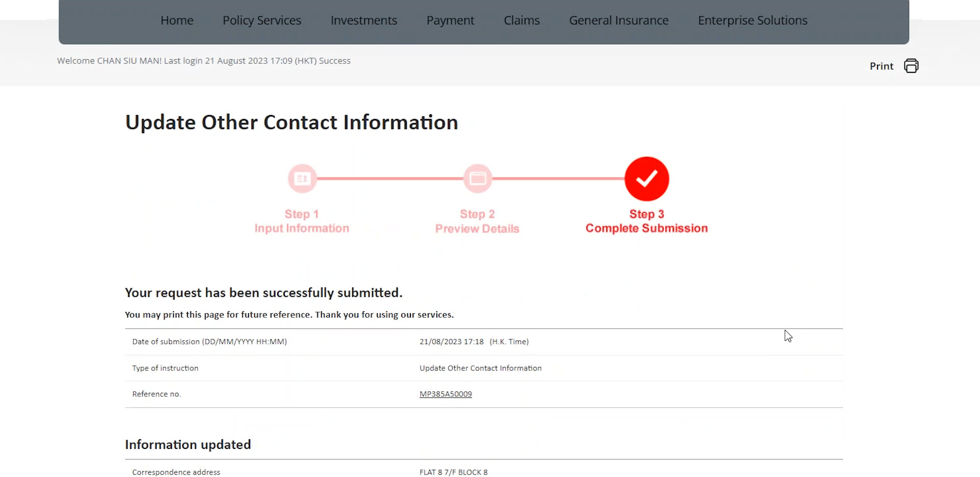Click the Print text label
This screenshot has width=980, height=477.
(x=881, y=66)
